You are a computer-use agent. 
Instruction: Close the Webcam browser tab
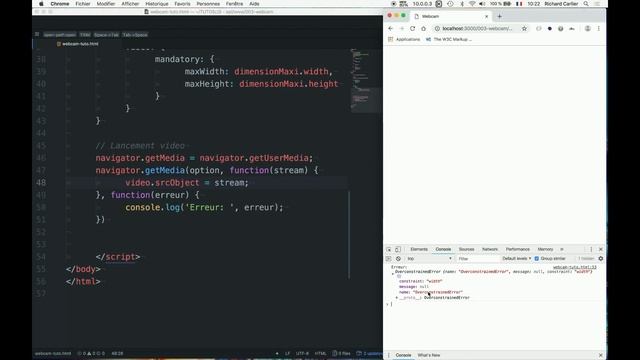click(x=486, y=16)
